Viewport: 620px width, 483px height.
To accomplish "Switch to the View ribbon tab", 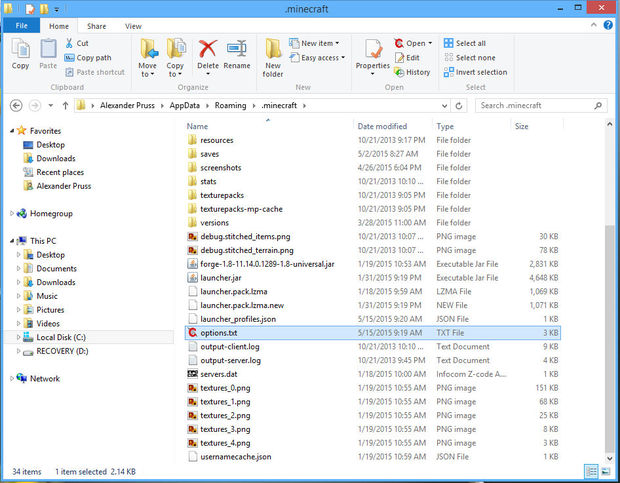I will coord(133,26).
